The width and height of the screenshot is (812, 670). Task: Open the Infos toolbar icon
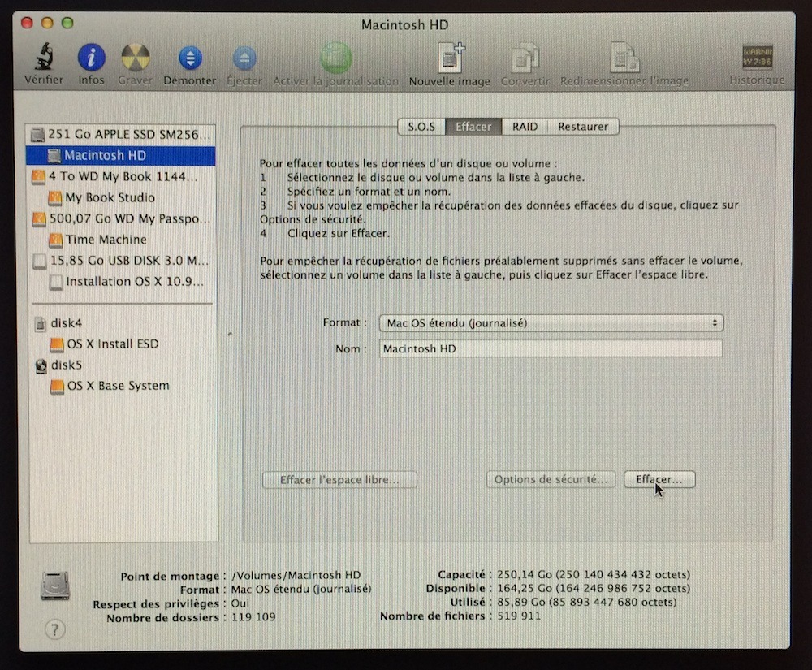[x=91, y=57]
